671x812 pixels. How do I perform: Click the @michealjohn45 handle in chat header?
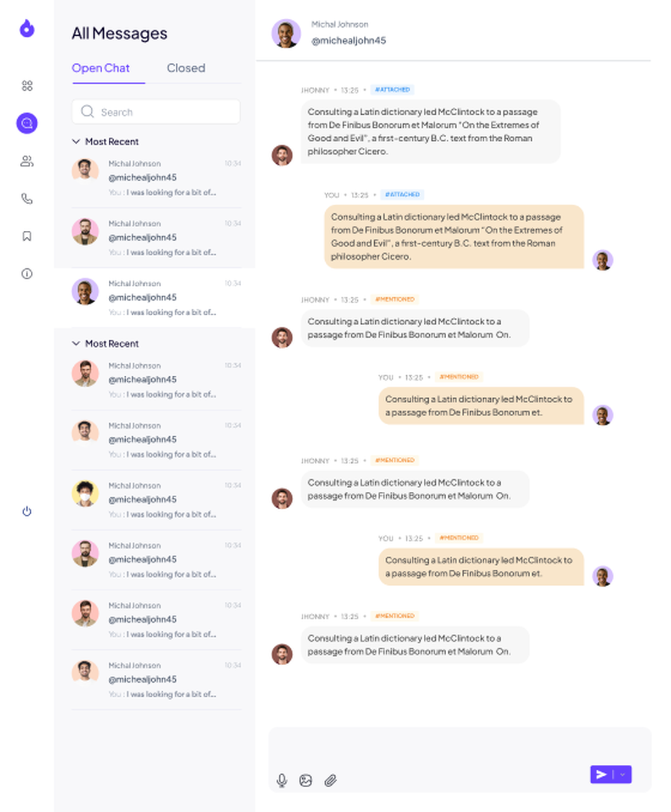point(349,40)
